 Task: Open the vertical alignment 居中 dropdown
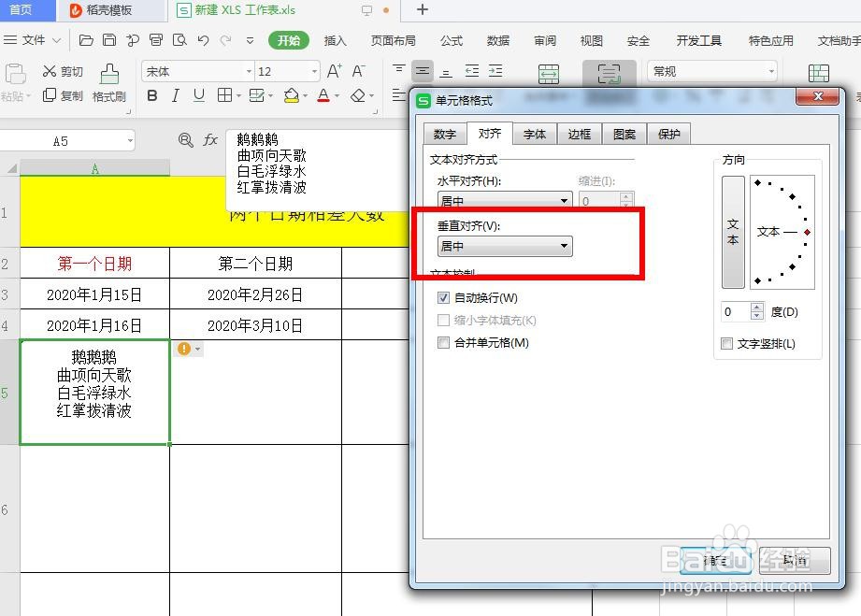pos(567,245)
